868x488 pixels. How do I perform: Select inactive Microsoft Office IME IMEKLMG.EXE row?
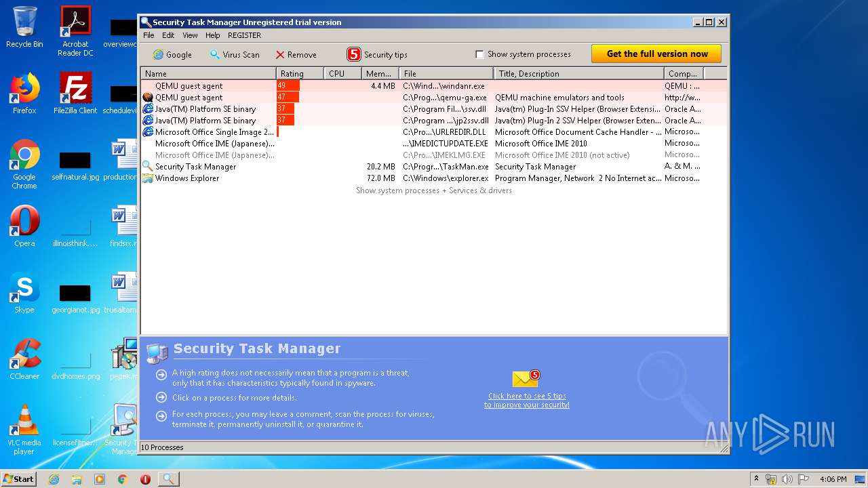click(434, 155)
